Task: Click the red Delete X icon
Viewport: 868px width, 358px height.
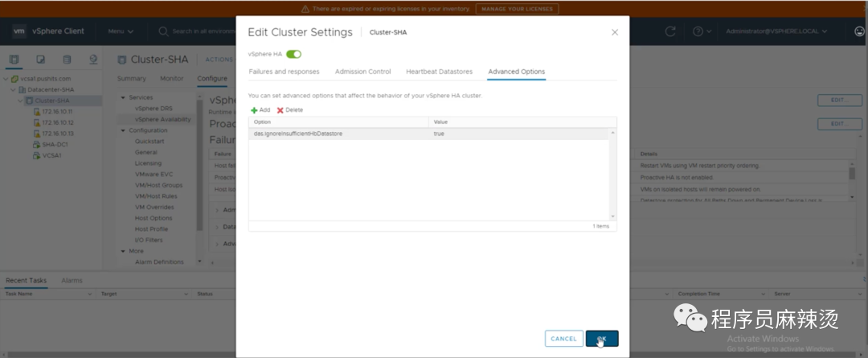Action: [x=280, y=110]
